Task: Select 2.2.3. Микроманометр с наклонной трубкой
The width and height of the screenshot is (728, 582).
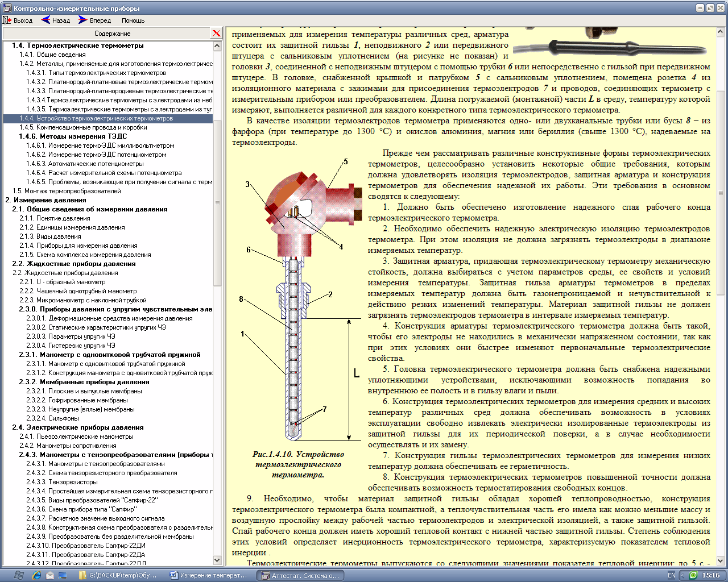Action: click(83, 300)
